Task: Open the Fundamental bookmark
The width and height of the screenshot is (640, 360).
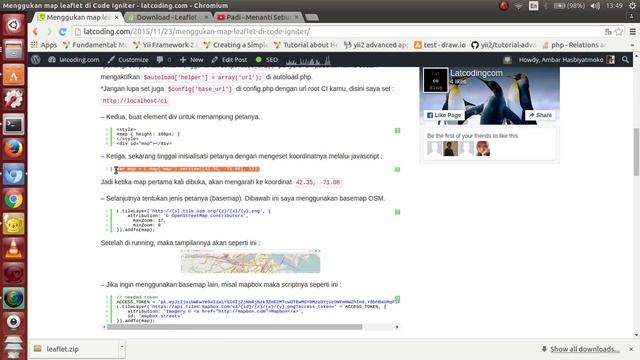Action: [x=95, y=45]
